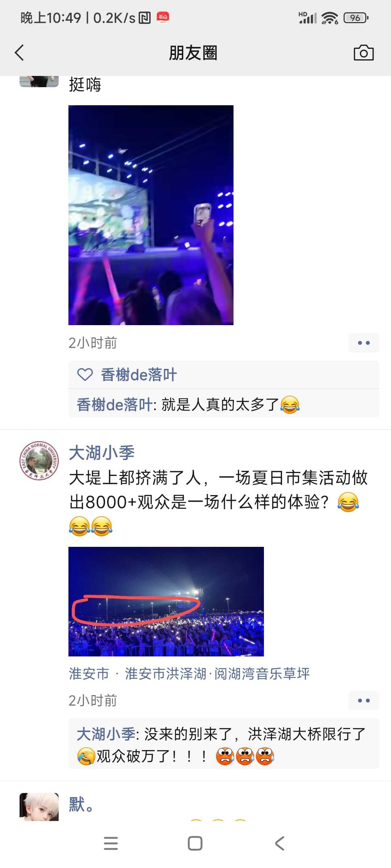
Task: Play the concert stage video thumbnail
Action: click(151, 215)
